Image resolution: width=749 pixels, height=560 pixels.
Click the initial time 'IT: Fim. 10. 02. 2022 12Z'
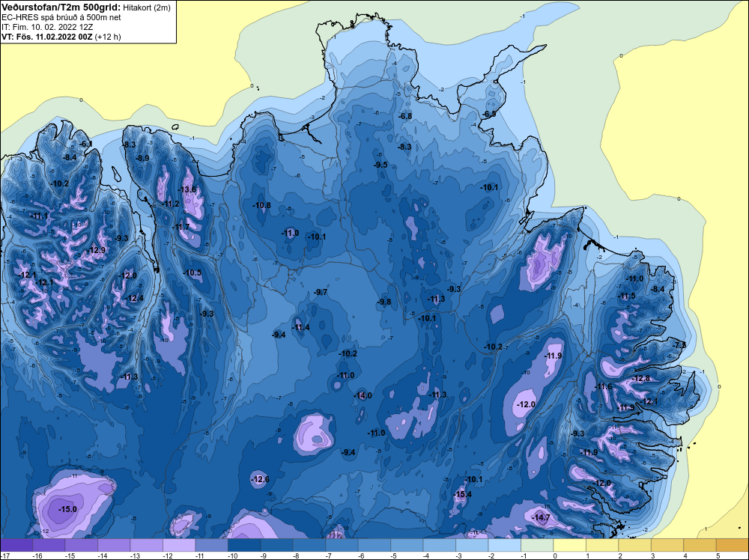click(x=48, y=27)
